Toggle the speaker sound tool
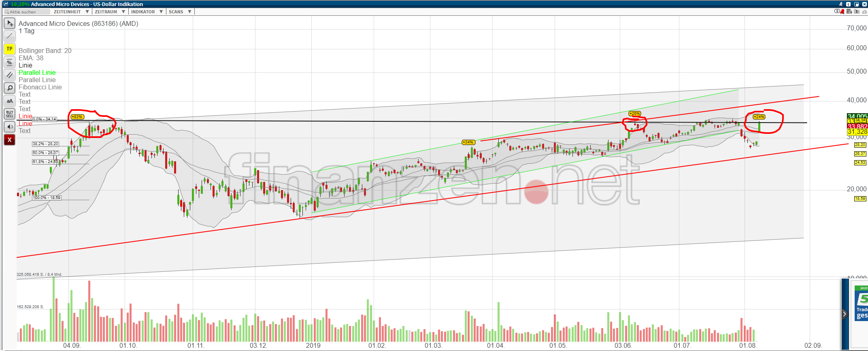The width and height of the screenshot is (868, 351). tap(10, 127)
